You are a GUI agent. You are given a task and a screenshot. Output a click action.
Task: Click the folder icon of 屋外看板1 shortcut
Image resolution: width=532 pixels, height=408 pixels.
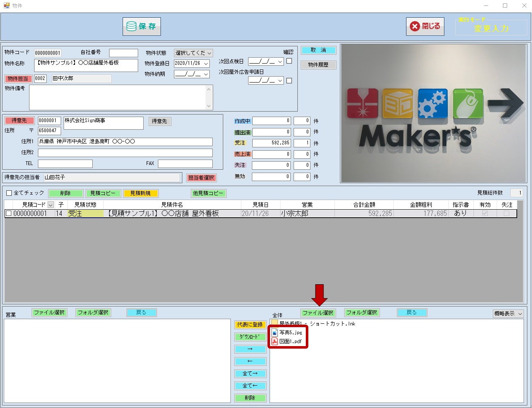coord(275,323)
